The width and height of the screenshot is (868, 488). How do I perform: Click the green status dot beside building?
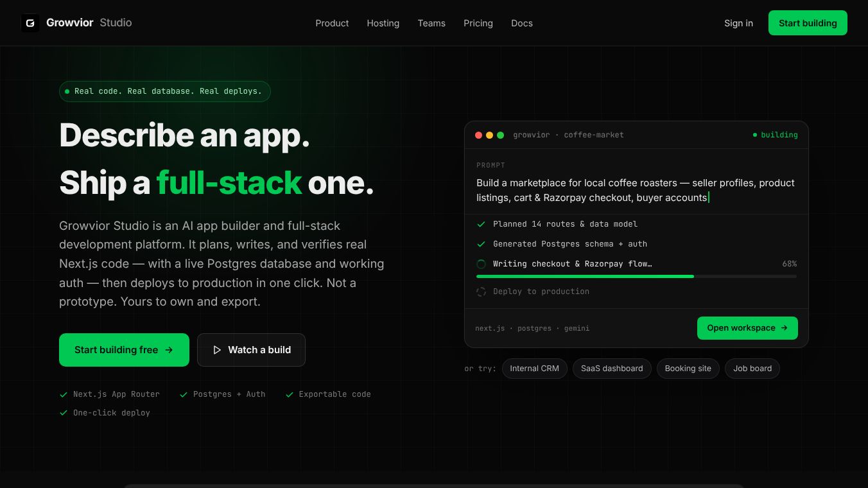755,135
